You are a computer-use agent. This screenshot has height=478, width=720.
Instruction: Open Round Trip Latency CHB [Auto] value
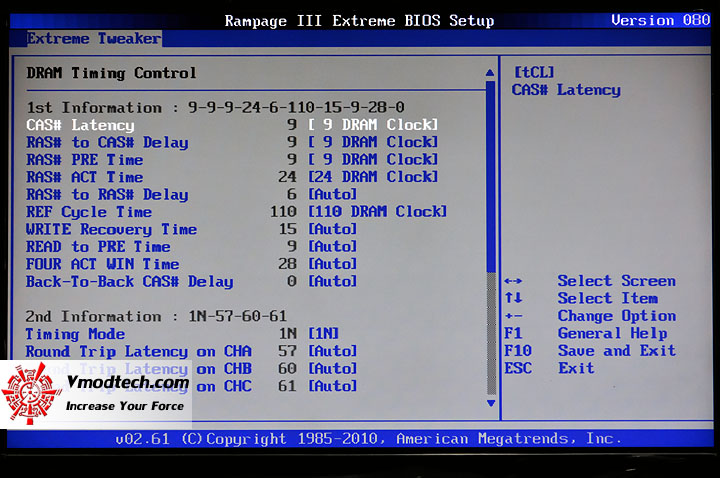tap(332, 369)
